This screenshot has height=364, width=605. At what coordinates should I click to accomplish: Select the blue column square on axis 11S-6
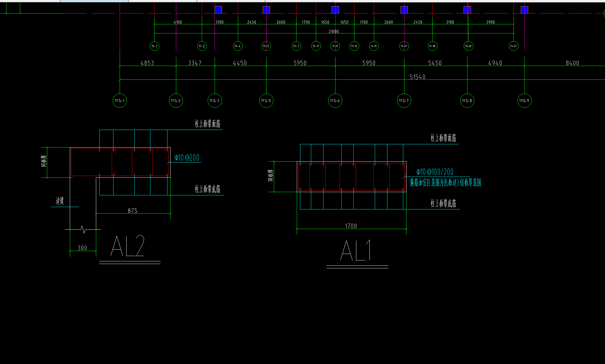pos(335,10)
